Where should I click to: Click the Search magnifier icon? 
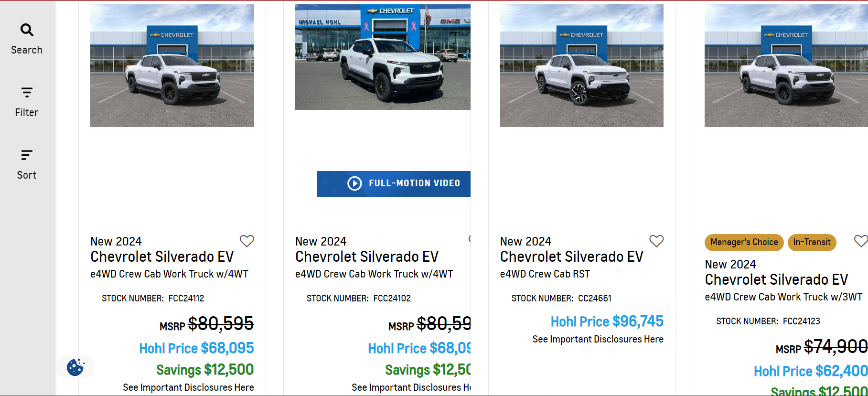coord(27,30)
